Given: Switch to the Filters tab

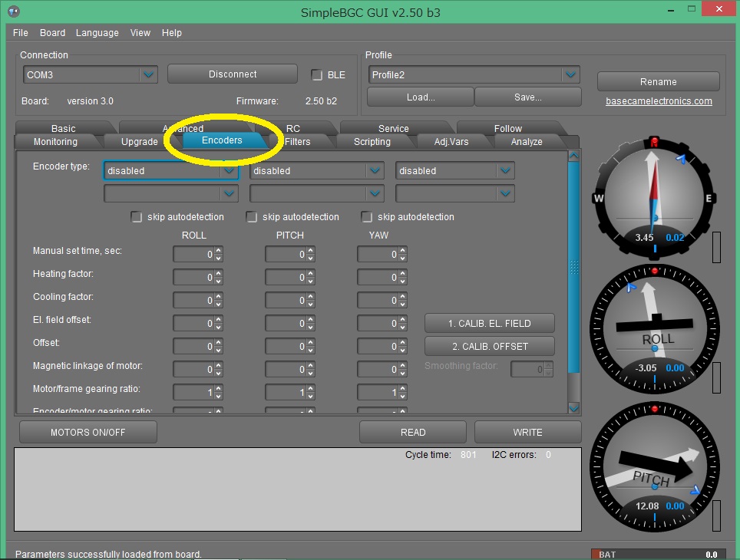Looking at the screenshot, I should 298,141.
